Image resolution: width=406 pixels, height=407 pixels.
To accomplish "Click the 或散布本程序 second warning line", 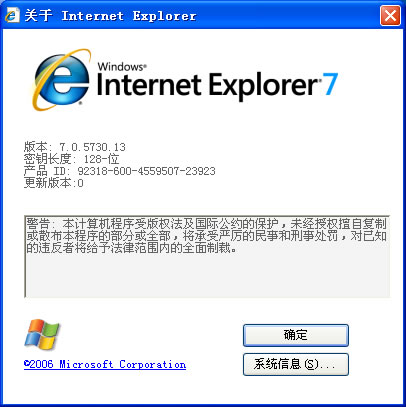I will pyautogui.click(x=206, y=236).
